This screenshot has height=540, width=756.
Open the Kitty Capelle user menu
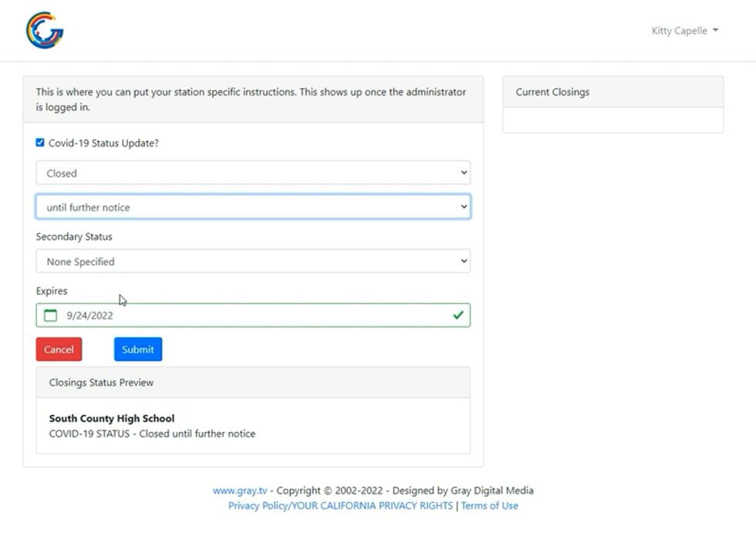(x=684, y=31)
